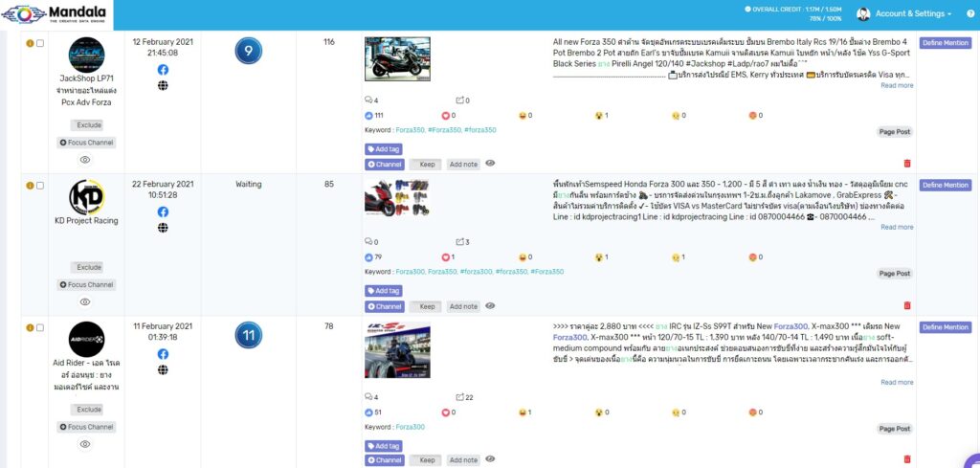Click Page Post label on JackShop post
The image size is (980, 468).
pyautogui.click(x=895, y=132)
